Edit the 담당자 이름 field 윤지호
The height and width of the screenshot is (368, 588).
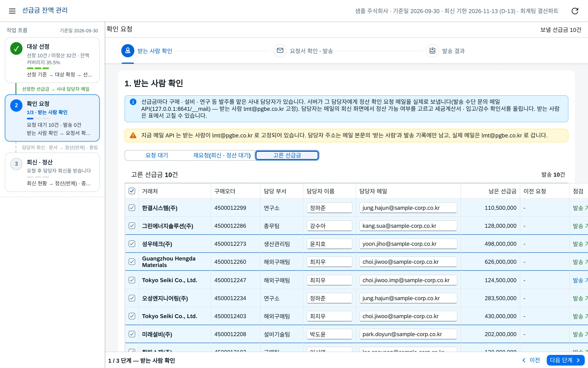[329, 244]
